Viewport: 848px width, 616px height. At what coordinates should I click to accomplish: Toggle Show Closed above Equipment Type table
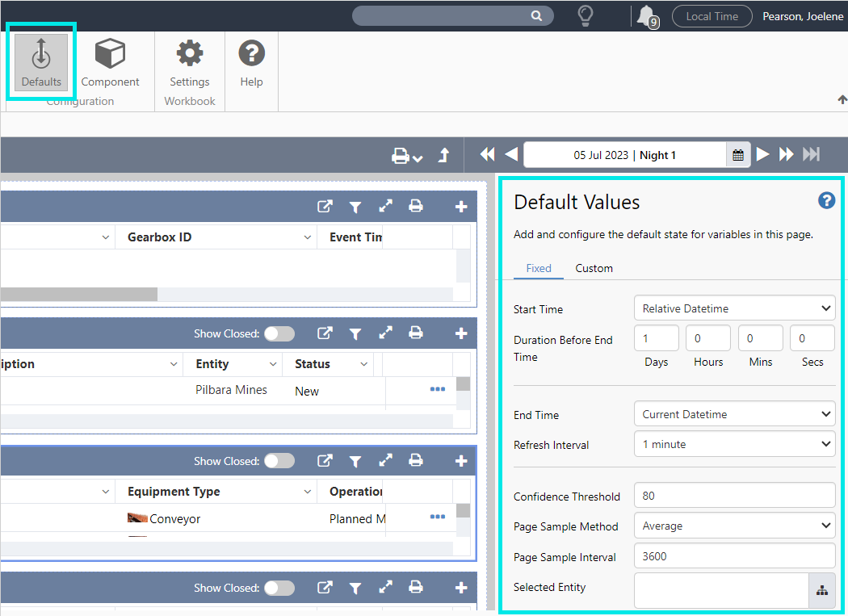click(279, 461)
